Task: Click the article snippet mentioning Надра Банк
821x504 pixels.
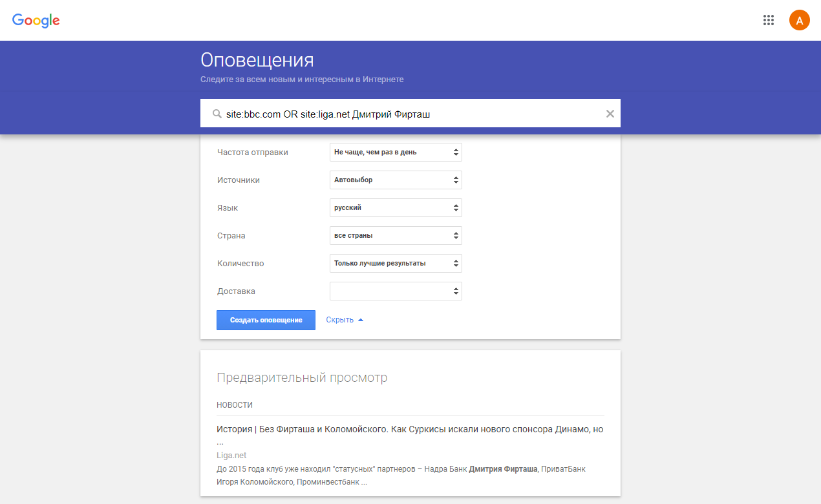Action: (401, 476)
